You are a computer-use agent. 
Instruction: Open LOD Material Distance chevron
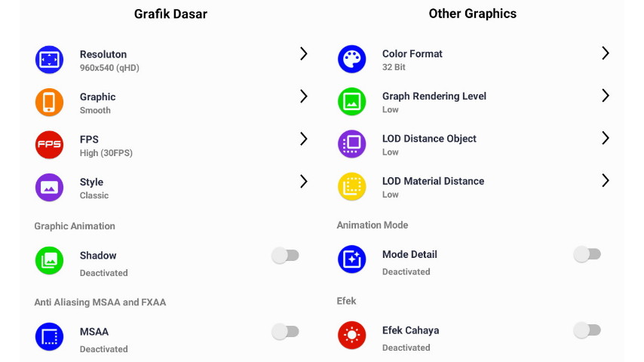(606, 180)
